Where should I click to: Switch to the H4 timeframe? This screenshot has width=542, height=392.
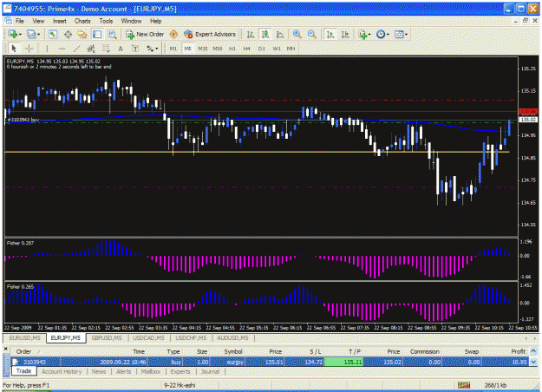[x=246, y=49]
